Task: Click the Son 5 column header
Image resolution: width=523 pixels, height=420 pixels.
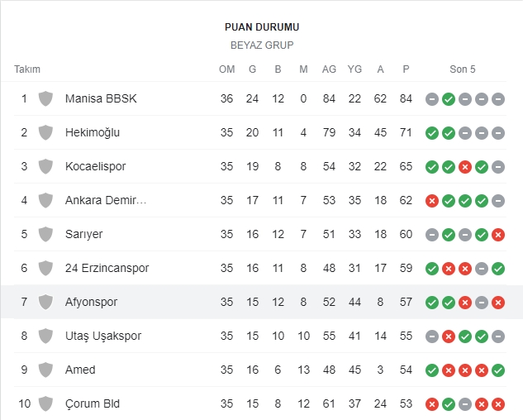Action: point(463,69)
